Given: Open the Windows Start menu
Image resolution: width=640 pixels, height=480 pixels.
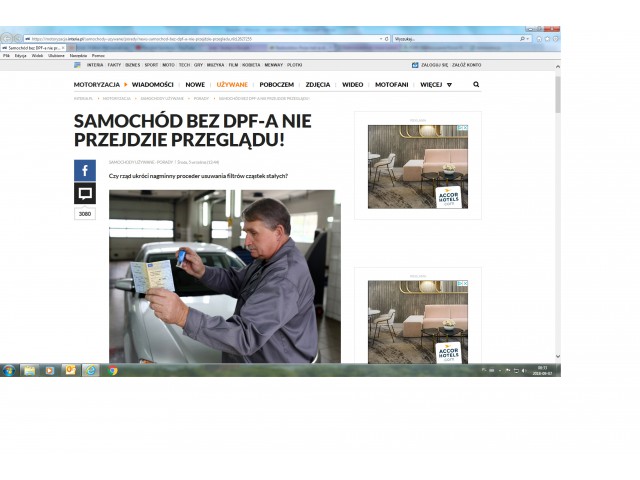Looking at the screenshot, I should point(9,370).
